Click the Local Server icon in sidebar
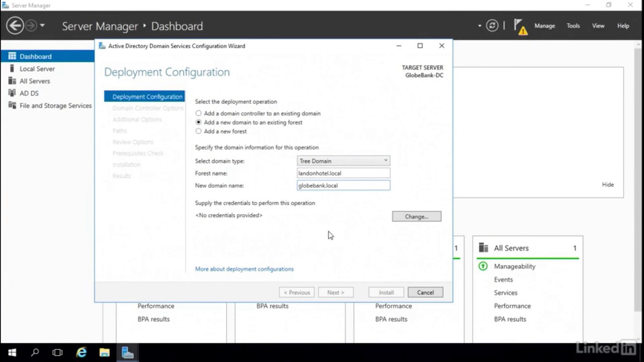 point(12,68)
